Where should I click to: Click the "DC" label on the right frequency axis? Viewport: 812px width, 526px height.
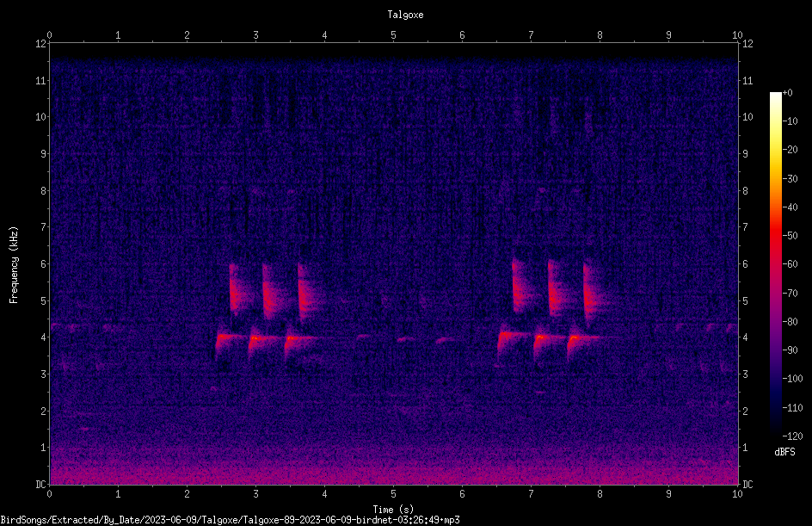click(747, 485)
